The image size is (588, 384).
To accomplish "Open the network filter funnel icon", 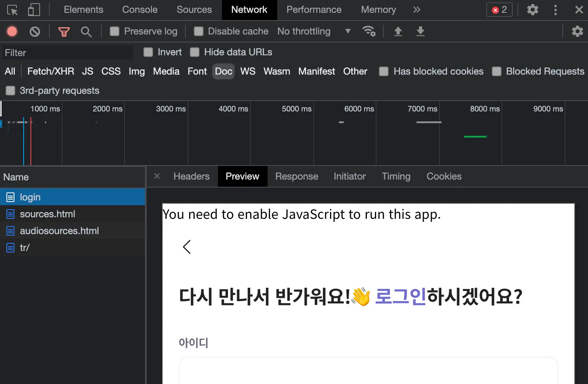I will tap(64, 31).
